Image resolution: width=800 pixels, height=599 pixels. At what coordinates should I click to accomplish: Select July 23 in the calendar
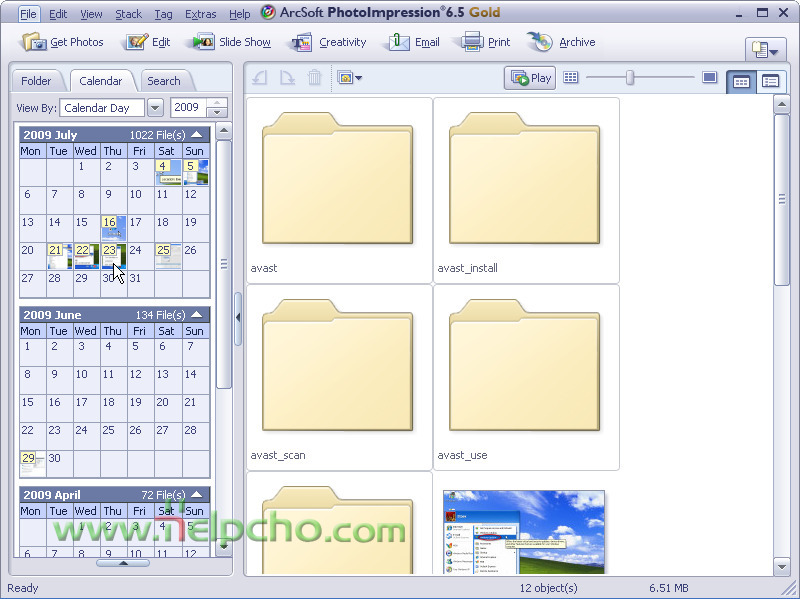tap(114, 256)
